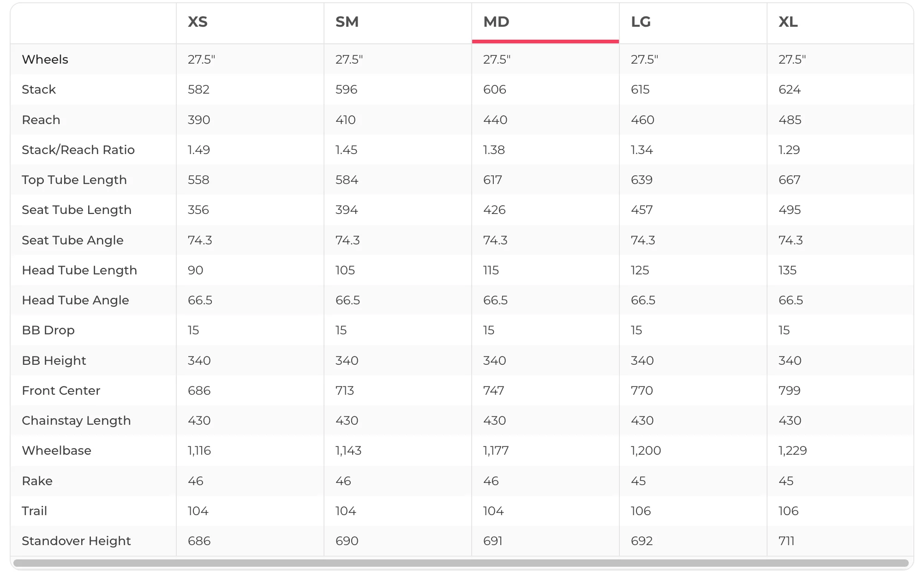Click the Wheelbase value 1,177 for MD
This screenshot has width=924, height=582.
[496, 451]
